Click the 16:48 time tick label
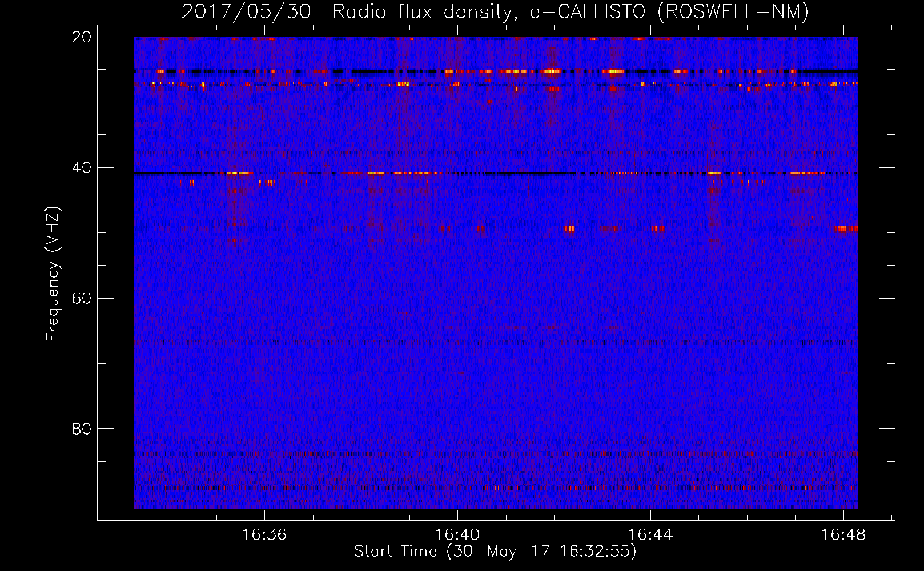The width and height of the screenshot is (924, 571). point(843,535)
